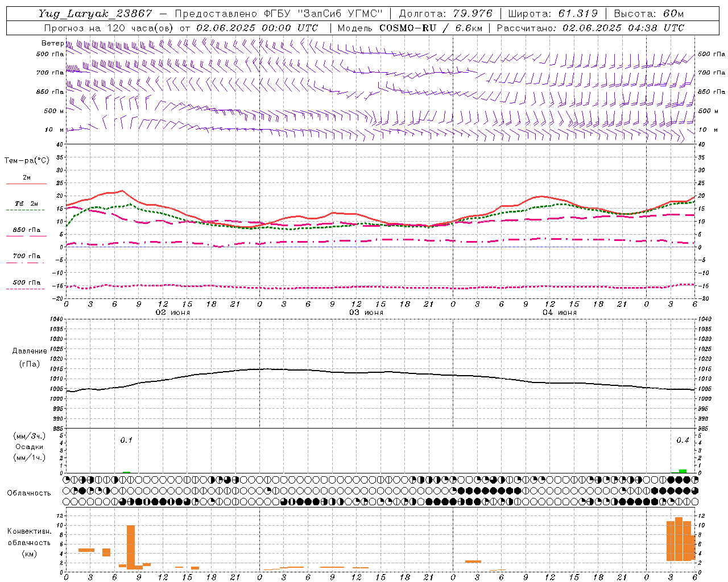Click the dashed Td 2м legend line sample
Screen dimensions: 728x582
[26, 210]
